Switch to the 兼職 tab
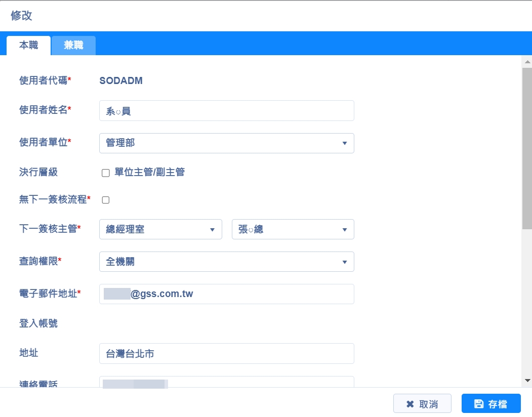The height and width of the screenshot is (417, 532). (73, 46)
